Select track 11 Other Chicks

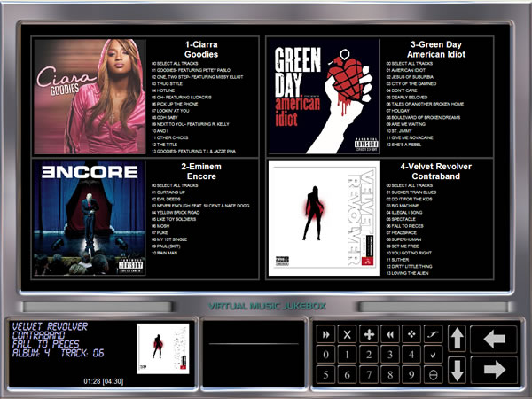pyautogui.click(x=170, y=137)
